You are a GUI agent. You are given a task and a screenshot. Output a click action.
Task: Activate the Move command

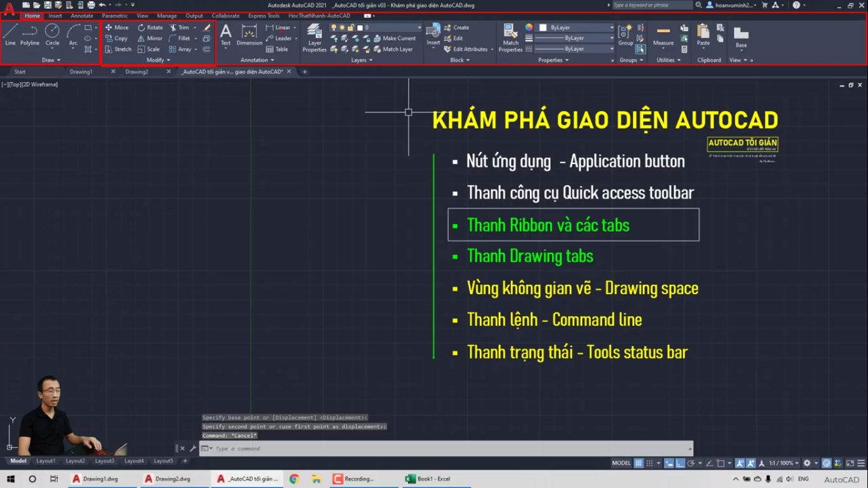(x=117, y=27)
